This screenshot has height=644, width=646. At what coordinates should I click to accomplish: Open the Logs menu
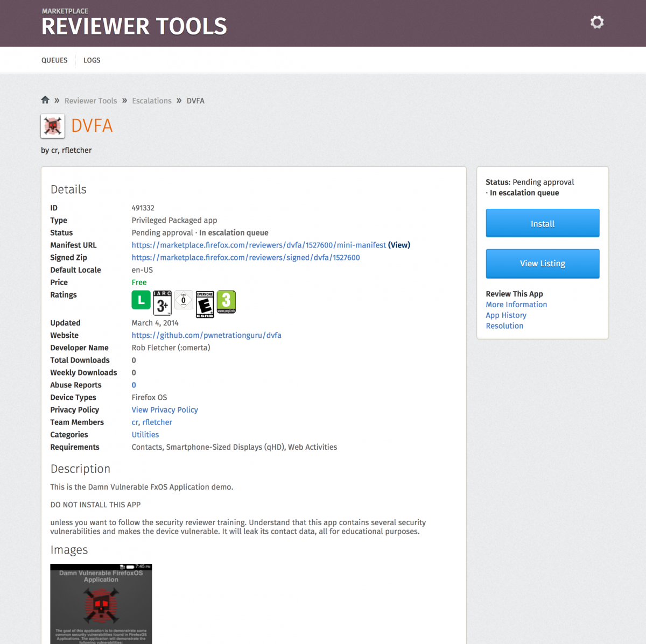tap(92, 60)
